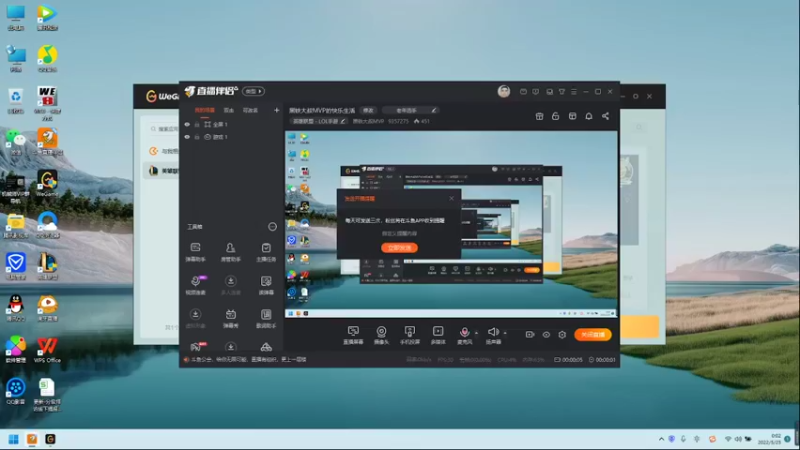The height and width of the screenshot is (450, 800).
Task: Click the 修改 button beside stream title
Action: pyautogui.click(x=368, y=110)
